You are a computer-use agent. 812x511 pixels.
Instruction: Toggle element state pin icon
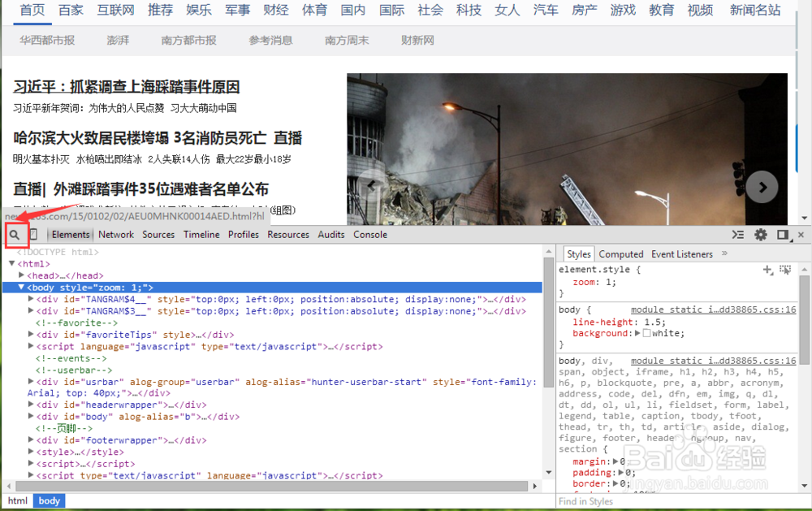[785, 270]
